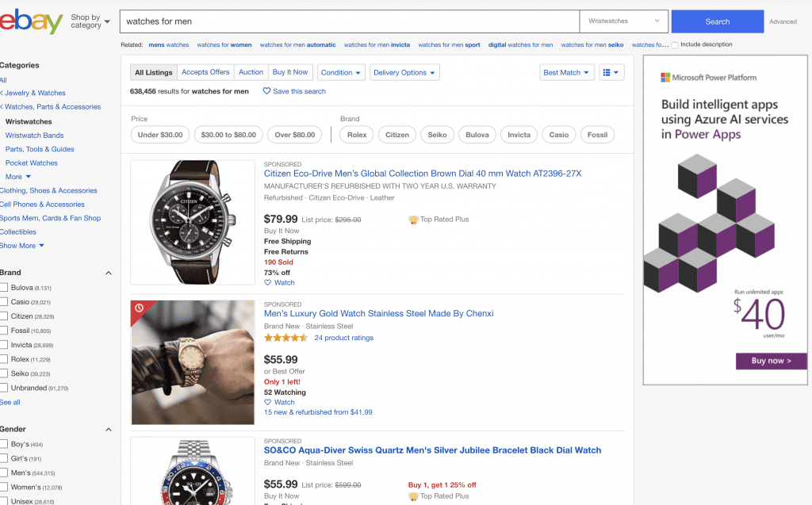Click the Advanced search link

point(783,21)
